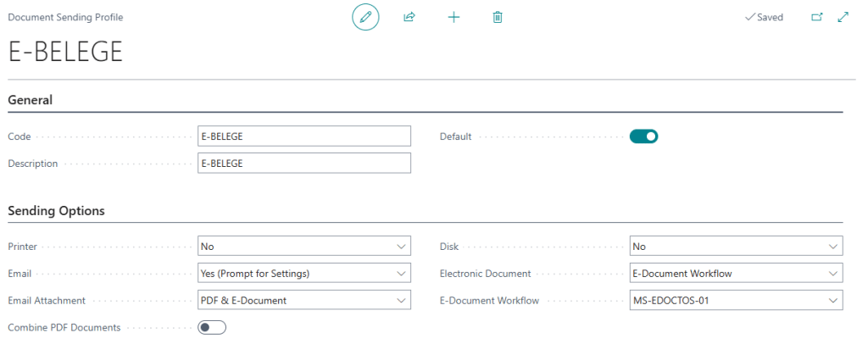Click the Saved status indicator
Image resolution: width=868 pixels, height=355 pixels.
pyautogui.click(x=764, y=17)
